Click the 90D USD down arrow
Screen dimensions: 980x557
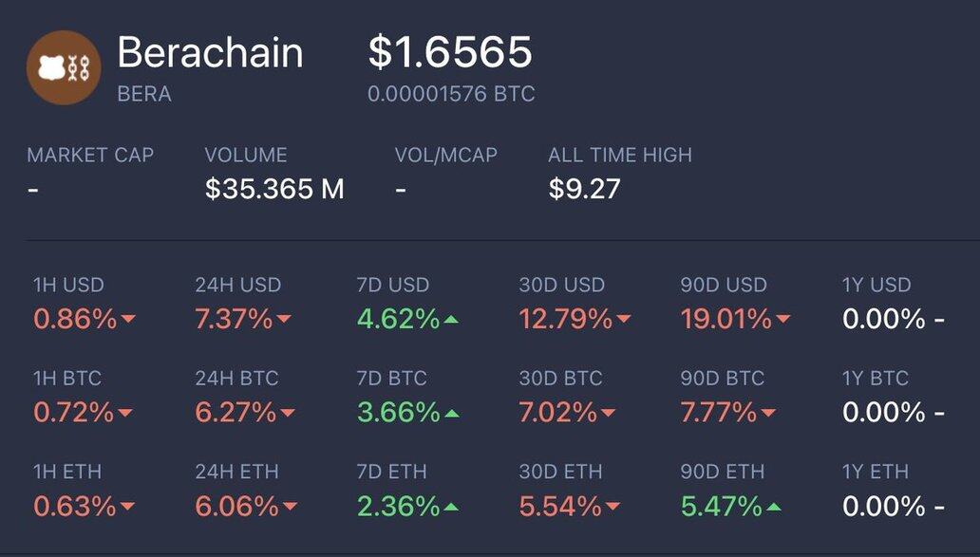pyautogui.click(x=782, y=321)
